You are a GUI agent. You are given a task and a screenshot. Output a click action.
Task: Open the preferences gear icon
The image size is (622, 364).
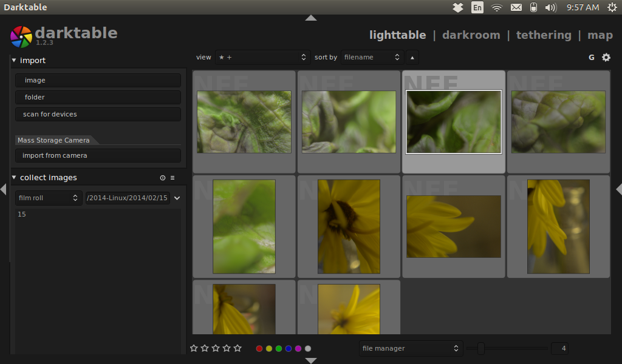(606, 58)
